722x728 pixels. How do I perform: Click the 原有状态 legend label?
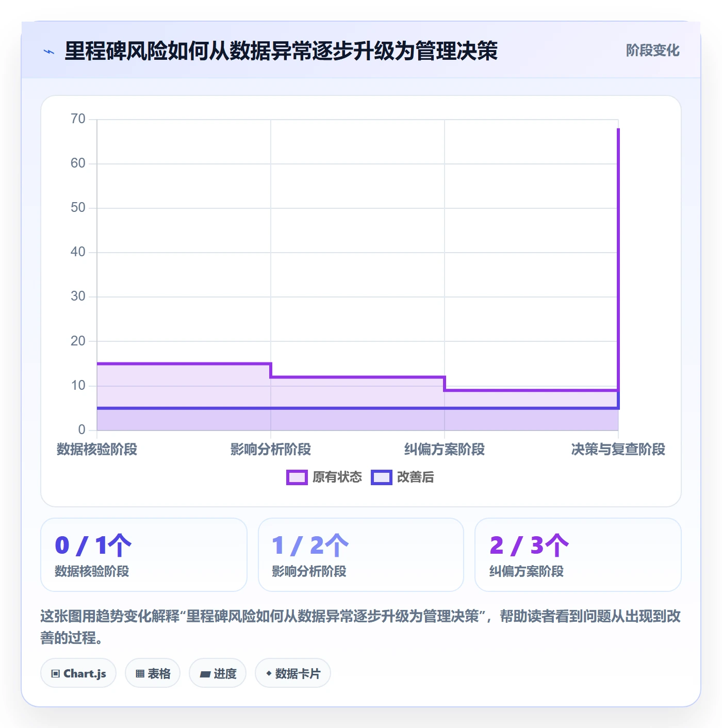[337, 477]
